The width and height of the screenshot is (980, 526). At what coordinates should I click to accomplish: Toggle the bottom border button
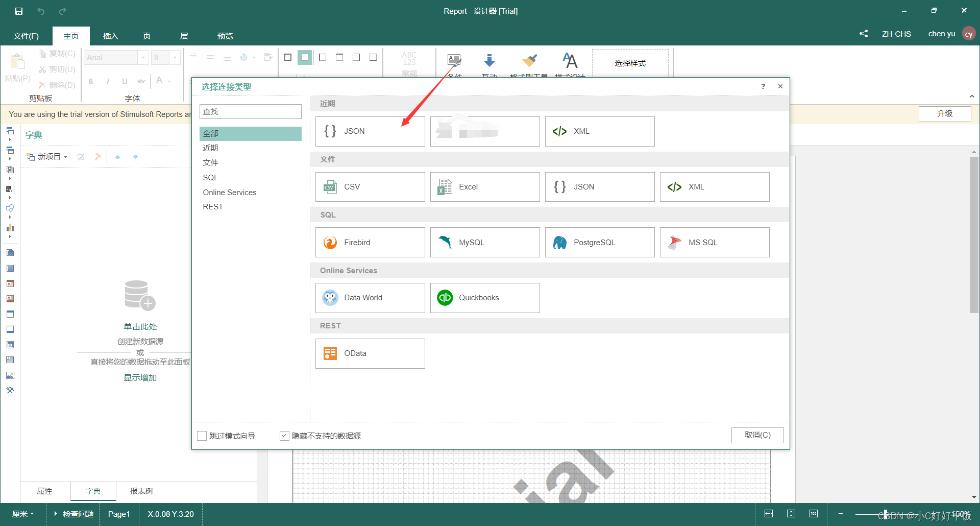coord(373,57)
